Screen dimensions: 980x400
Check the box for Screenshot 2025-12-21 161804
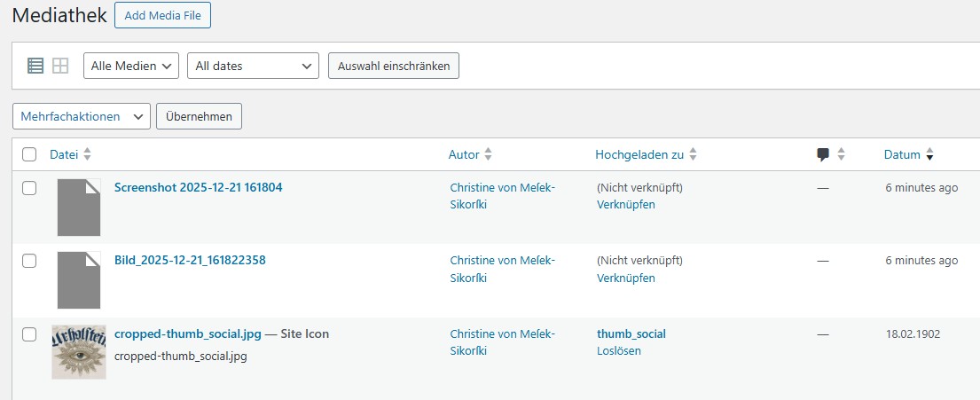click(29, 188)
